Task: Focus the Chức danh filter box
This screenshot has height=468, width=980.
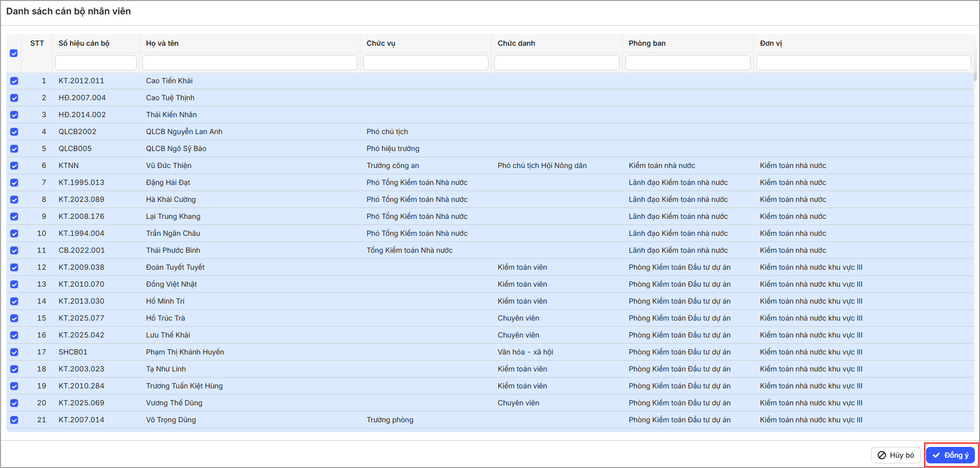Action: [x=556, y=63]
